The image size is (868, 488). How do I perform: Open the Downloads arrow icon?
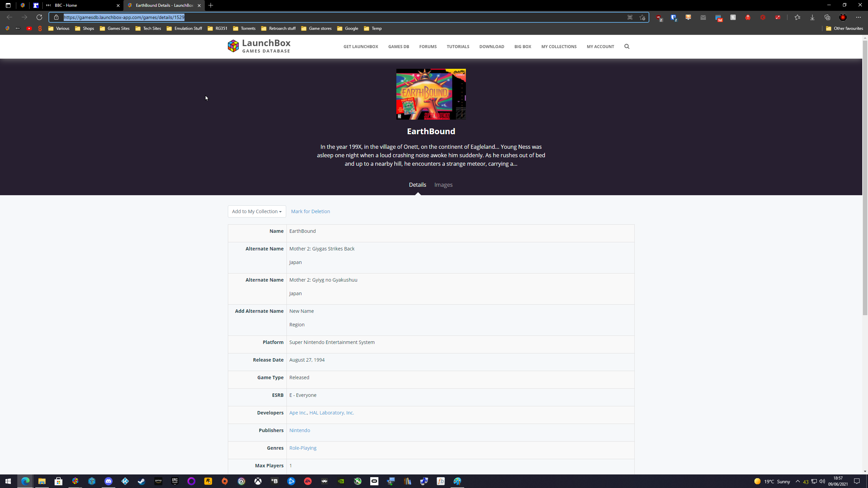coord(812,17)
